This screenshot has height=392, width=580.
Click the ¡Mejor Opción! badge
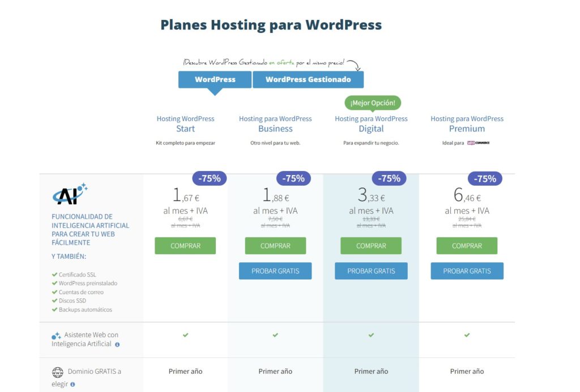pyautogui.click(x=373, y=103)
